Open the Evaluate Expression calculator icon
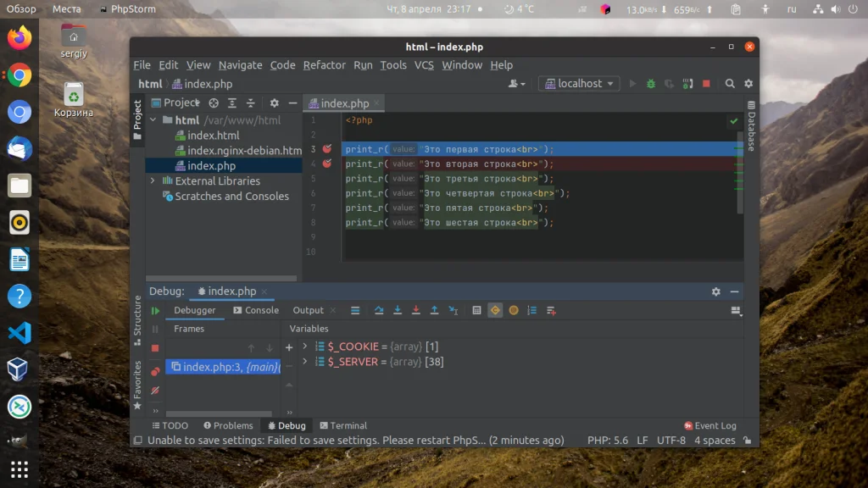Image resolution: width=868 pixels, height=488 pixels. coord(476,310)
